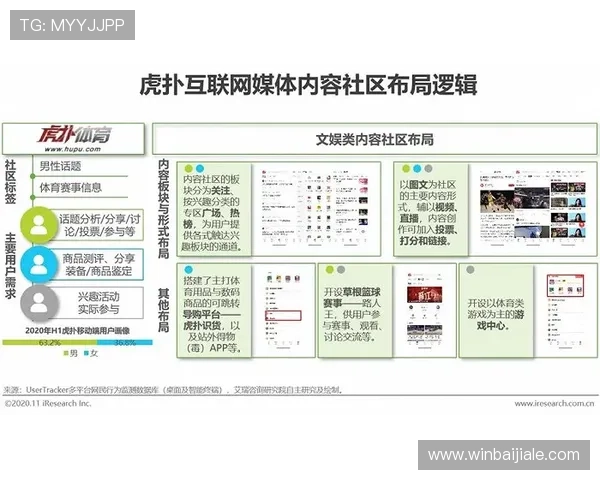This screenshot has height=480, width=600.
Task: Open the phone screenshot beside 虎扑识货 card
Action: (x=283, y=310)
